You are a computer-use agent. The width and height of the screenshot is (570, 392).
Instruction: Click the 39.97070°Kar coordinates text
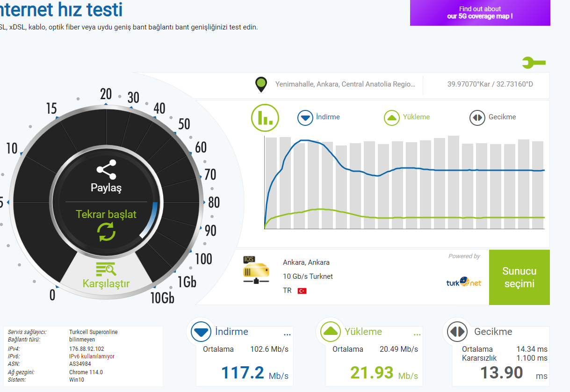click(x=490, y=84)
